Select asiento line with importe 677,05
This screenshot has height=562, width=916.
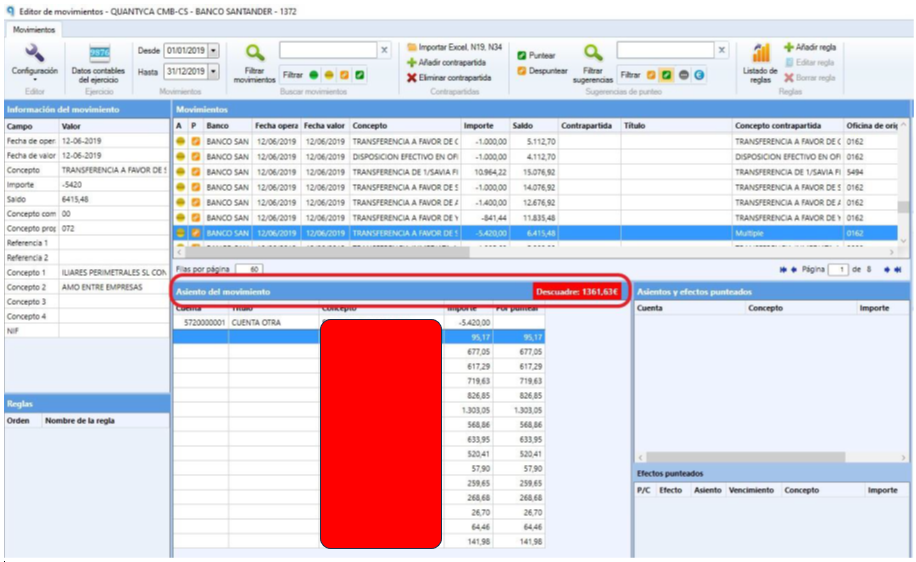(x=359, y=352)
